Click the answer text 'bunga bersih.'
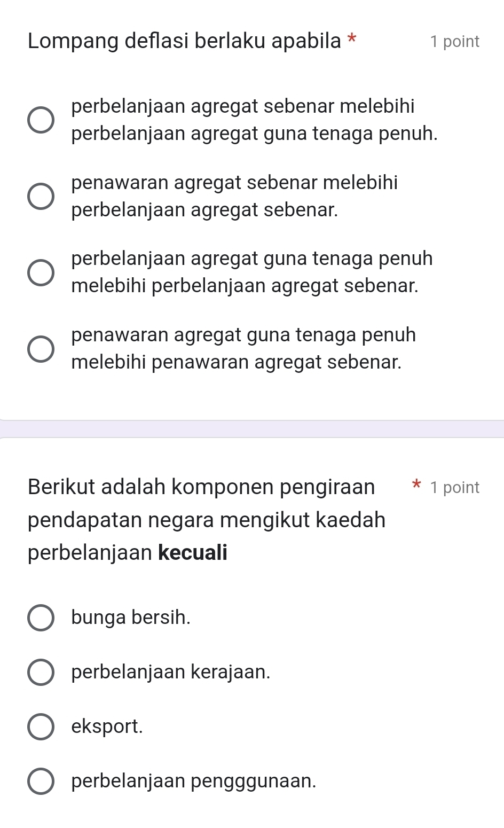The height and width of the screenshot is (828, 504). tap(131, 618)
